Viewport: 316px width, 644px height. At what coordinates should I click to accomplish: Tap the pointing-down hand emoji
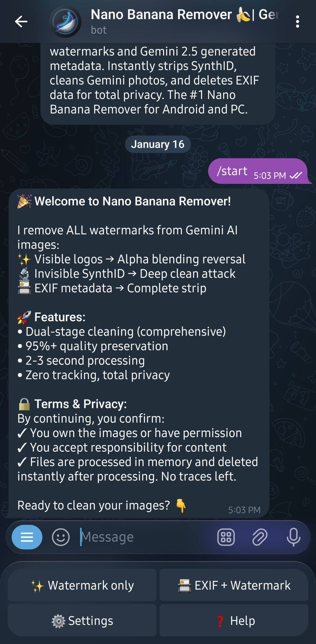181,505
